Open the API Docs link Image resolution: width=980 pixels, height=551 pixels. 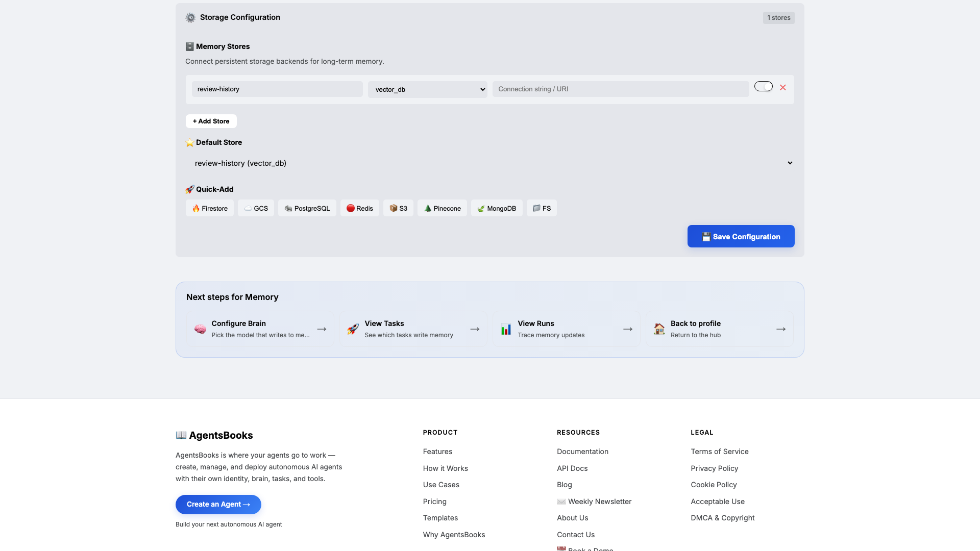pos(572,468)
